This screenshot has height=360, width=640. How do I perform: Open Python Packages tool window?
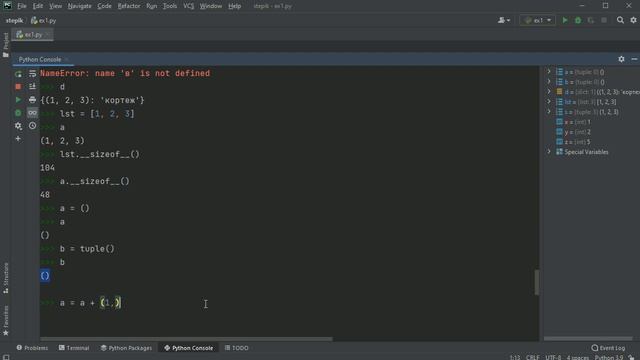click(126, 348)
